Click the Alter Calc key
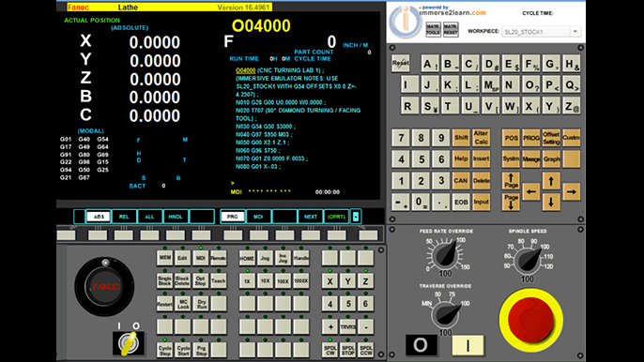The image size is (644, 362). [481, 138]
